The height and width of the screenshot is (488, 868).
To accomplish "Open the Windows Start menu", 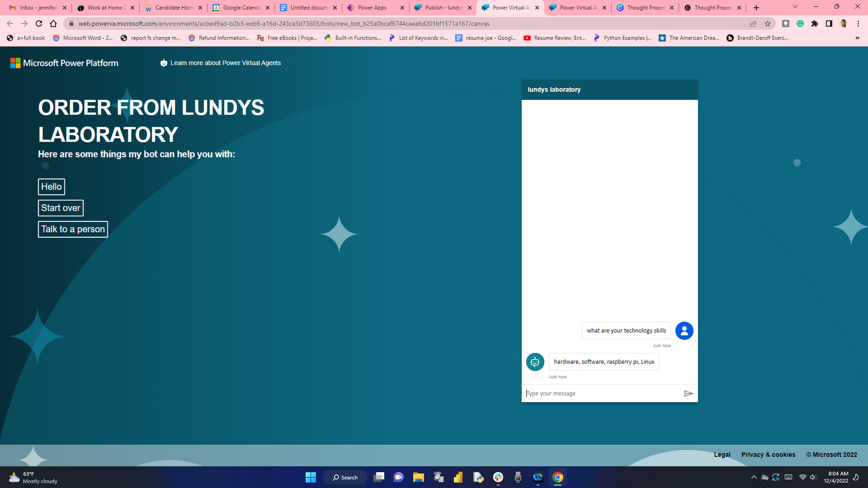I will [x=311, y=477].
